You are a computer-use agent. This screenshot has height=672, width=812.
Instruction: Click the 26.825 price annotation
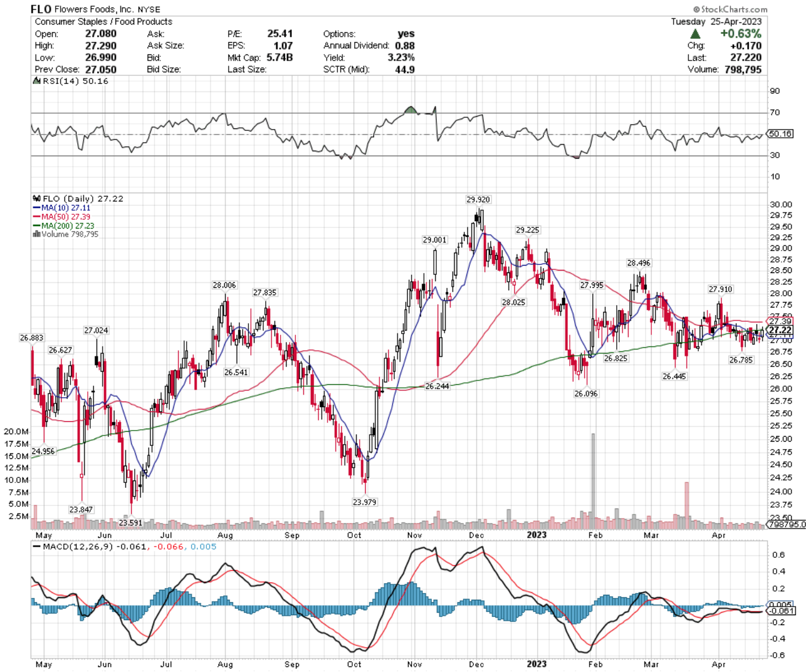coord(615,358)
